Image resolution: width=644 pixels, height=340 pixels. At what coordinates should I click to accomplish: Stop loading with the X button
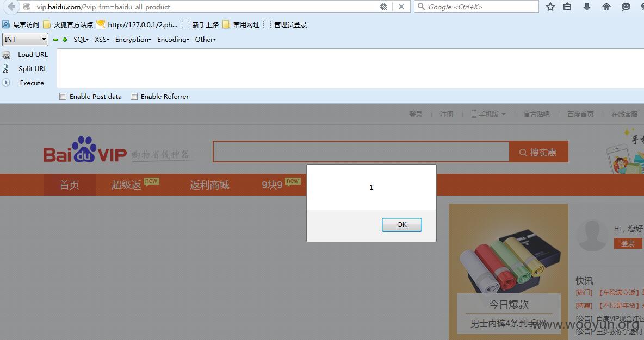click(401, 7)
